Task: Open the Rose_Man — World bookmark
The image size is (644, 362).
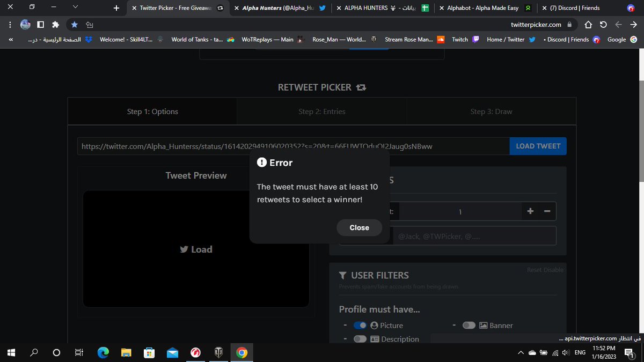Action: click(x=345, y=40)
